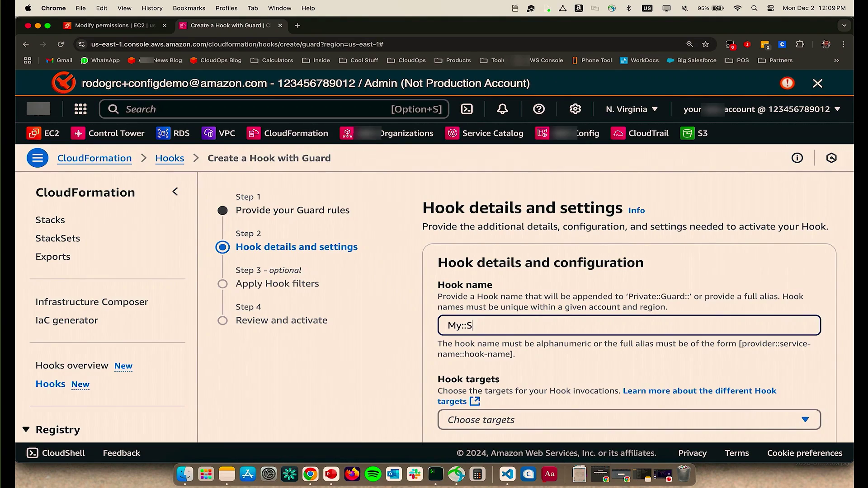
Task: Select Step 2 Hook details radio
Action: pos(222,247)
